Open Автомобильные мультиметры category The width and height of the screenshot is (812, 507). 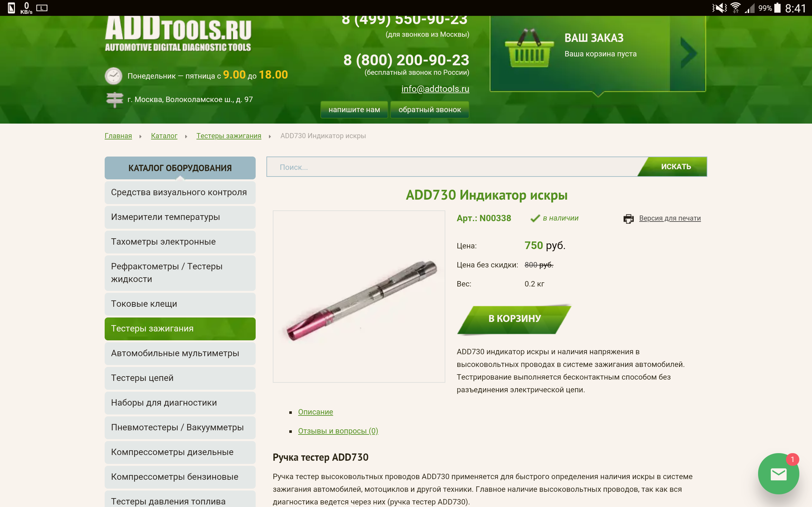(180, 353)
